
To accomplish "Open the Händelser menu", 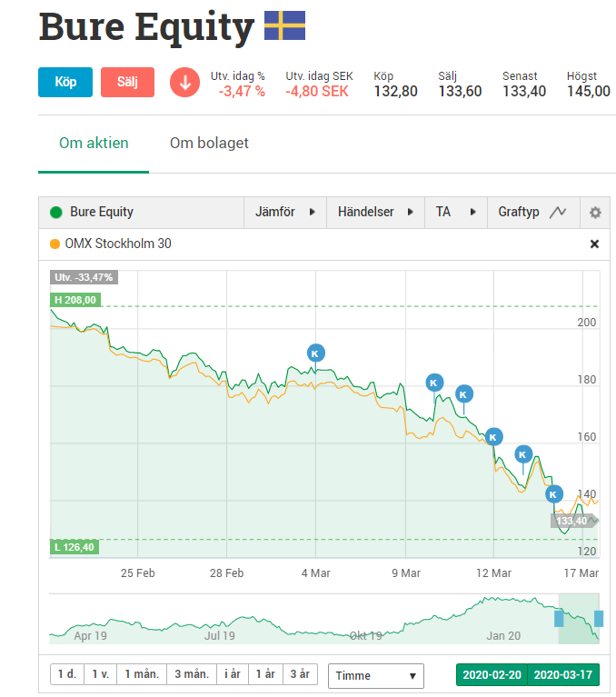I will click(375, 212).
